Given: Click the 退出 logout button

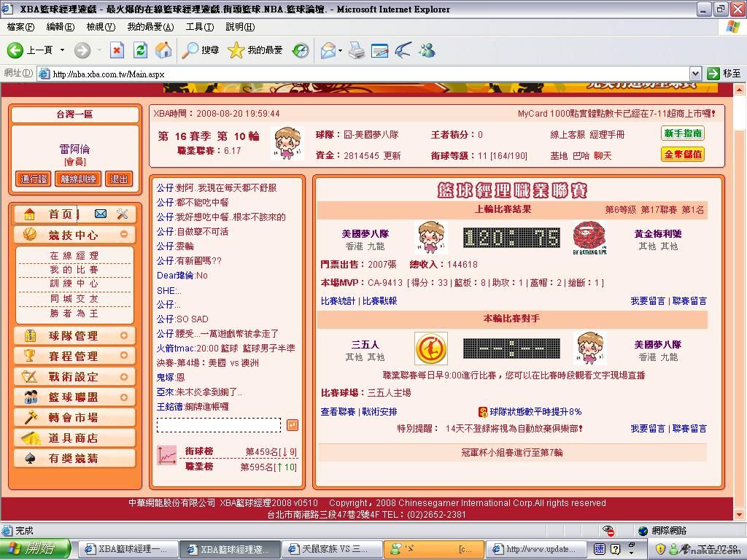Looking at the screenshot, I should (119, 179).
